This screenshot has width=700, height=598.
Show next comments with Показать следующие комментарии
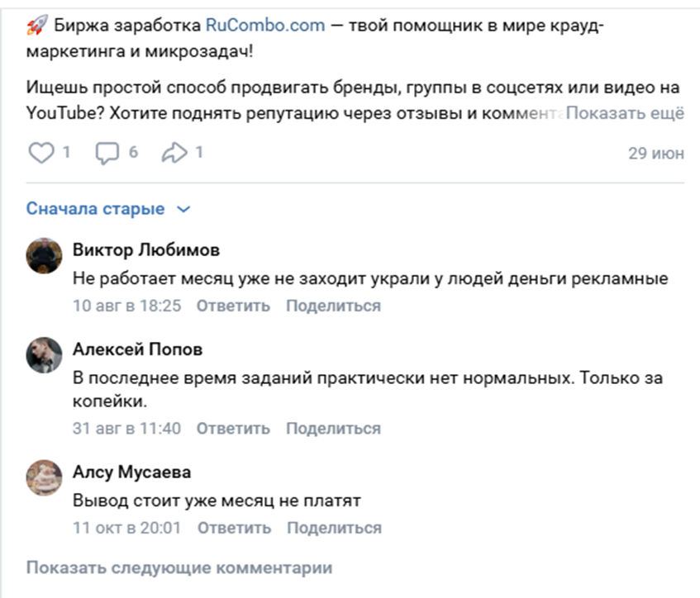coord(179,568)
